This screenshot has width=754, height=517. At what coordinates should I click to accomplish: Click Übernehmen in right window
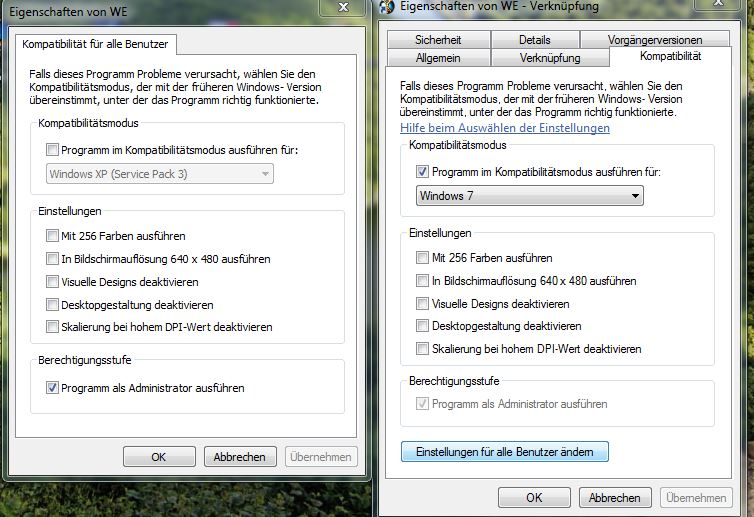[696, 497]
